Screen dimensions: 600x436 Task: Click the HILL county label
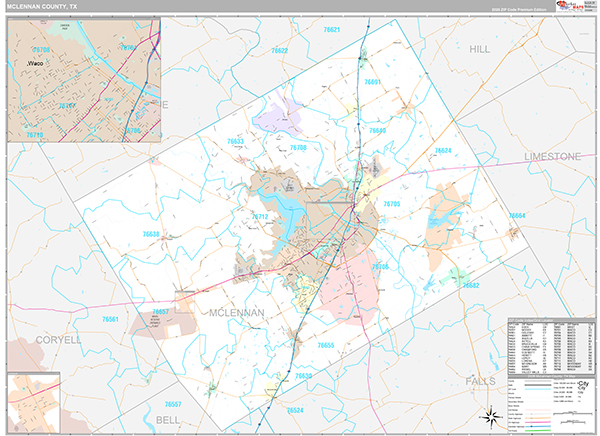tap(479, 49)
